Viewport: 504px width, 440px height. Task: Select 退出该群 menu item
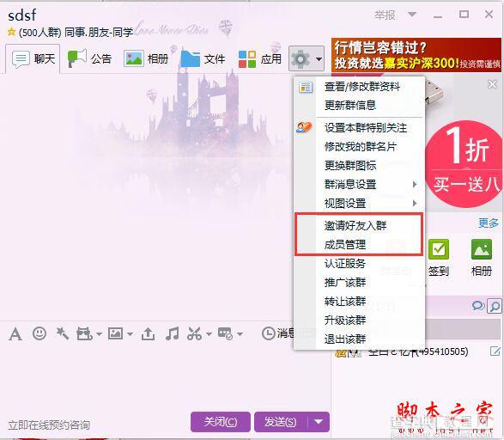[x=345, y=339]
